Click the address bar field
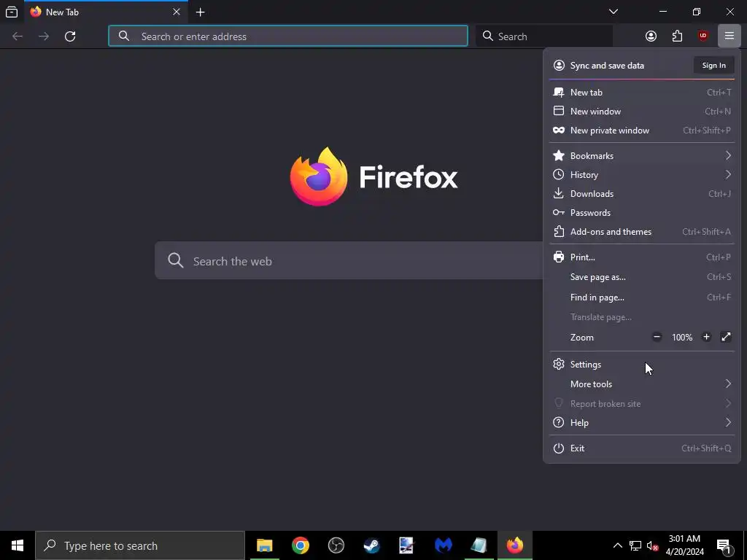This screenshot has height=560, width=747. [x=287, y=36]
